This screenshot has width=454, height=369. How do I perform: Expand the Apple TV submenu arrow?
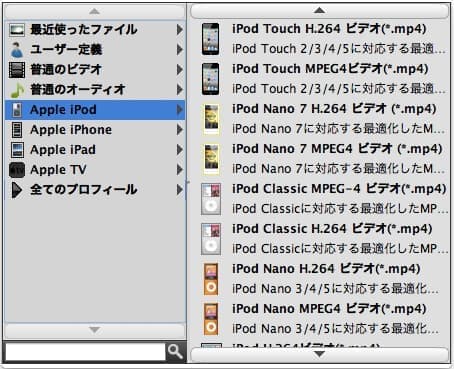coord(180,170)
